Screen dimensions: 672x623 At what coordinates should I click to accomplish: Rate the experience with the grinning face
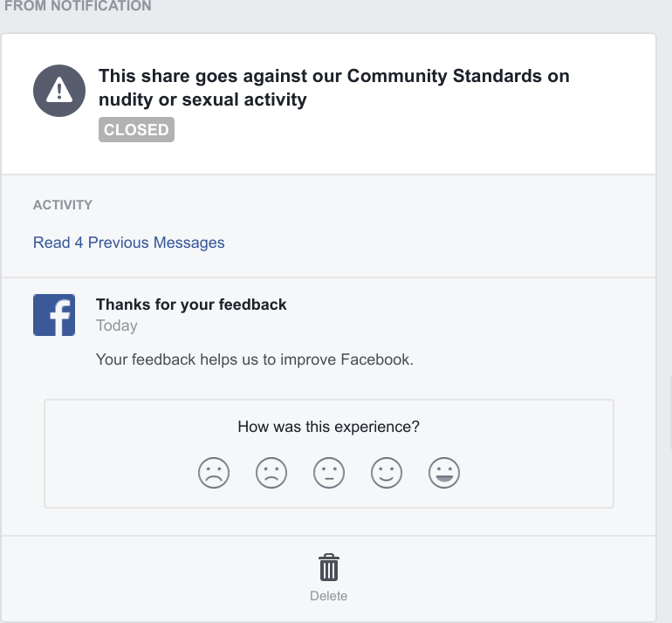(x=444, y=474)
